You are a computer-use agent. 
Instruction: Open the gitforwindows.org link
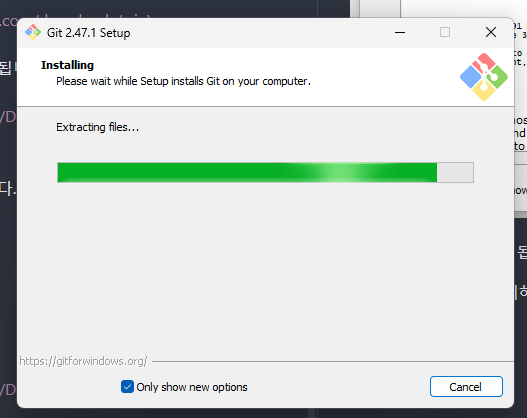point(83,361)
